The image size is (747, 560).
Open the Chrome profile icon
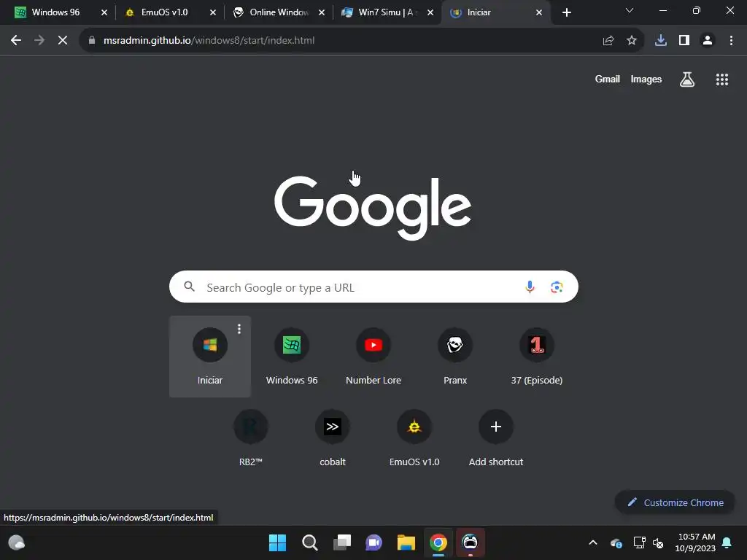coord(708,41)
